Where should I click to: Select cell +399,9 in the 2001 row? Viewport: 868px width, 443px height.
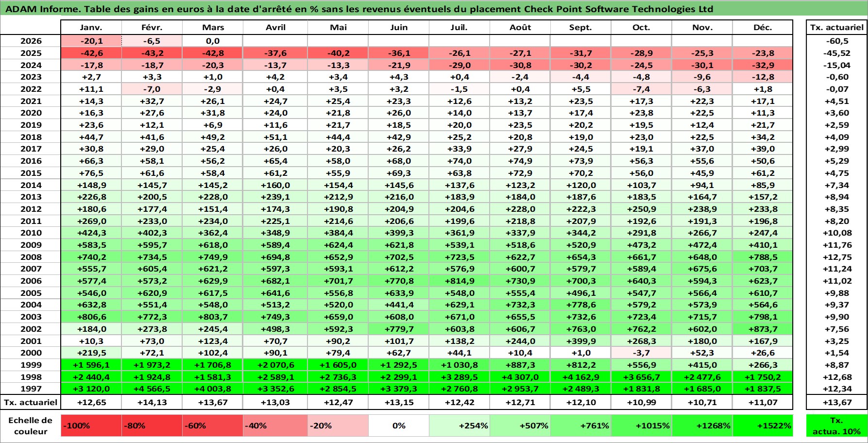point(580,341)
